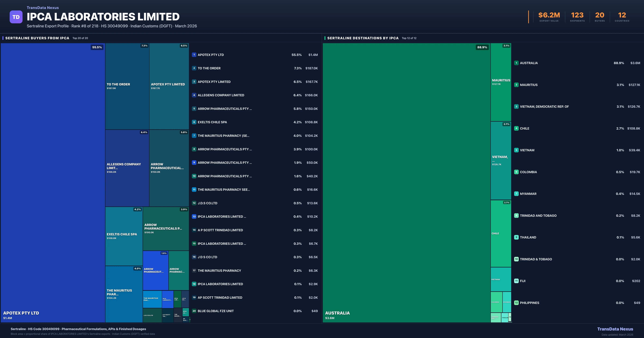Click rank badge 12 beside PHILIPPINES
Image resolution: width=644 pixels, height=338 pixels.
click(x=516, y=303)
